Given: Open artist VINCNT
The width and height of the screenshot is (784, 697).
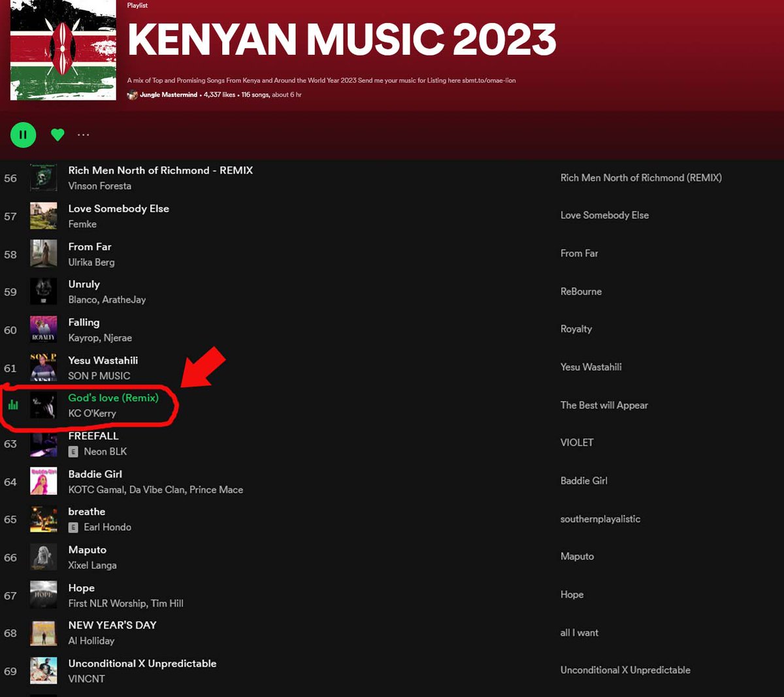Looking at the screenshot, I should click(86, 679).
